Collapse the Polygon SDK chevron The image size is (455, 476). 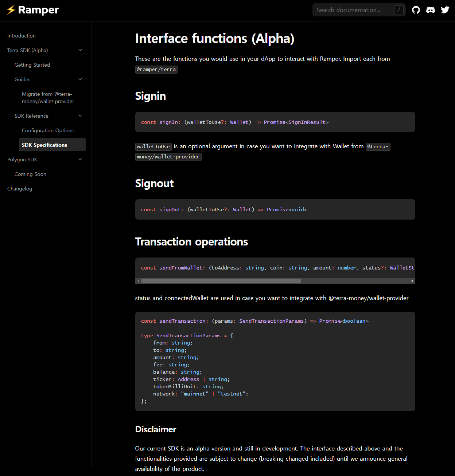tap(80, 159)
